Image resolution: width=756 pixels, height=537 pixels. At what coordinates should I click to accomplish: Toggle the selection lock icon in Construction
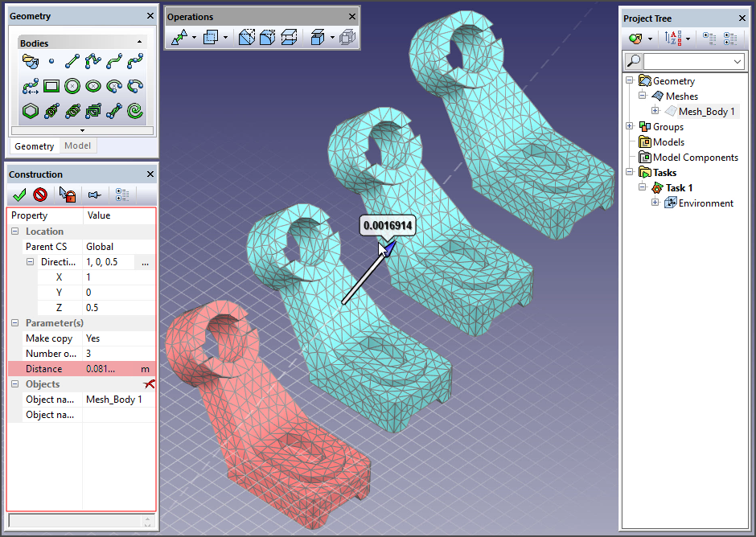(x=67, y=195)
